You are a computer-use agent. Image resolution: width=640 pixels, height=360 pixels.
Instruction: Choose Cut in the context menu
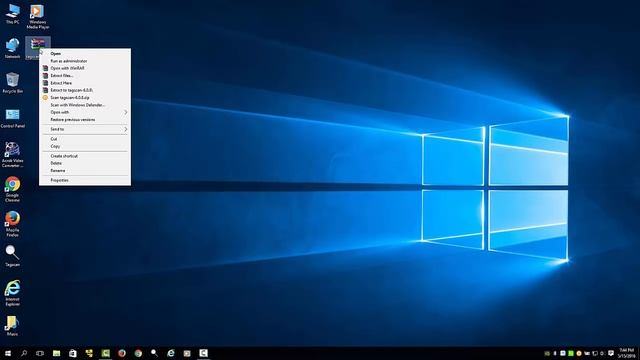click(x=85, y=139)
